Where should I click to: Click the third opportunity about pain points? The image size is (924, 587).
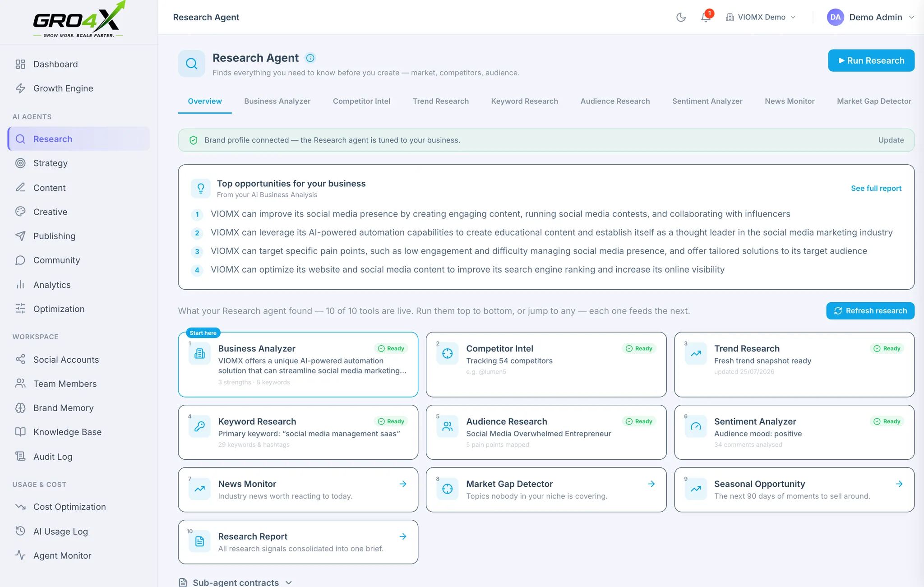(x=539, y=251)
